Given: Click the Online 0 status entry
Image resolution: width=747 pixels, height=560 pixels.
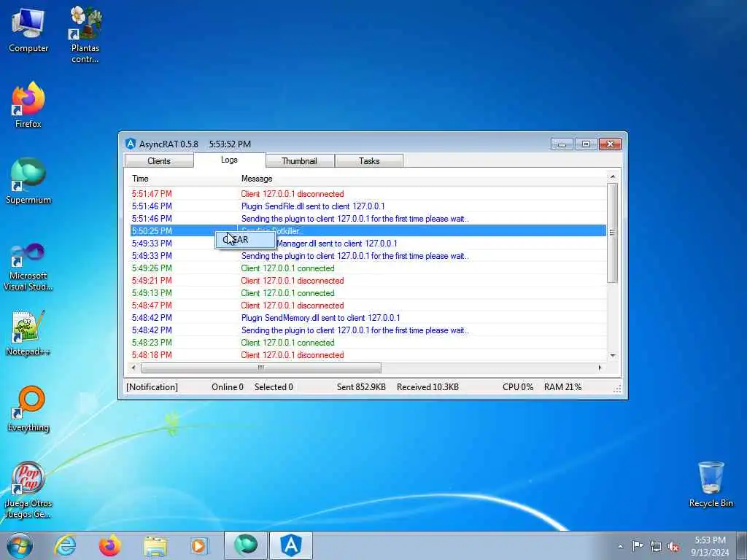Looking at the screenshot, I should click(228, 387).
